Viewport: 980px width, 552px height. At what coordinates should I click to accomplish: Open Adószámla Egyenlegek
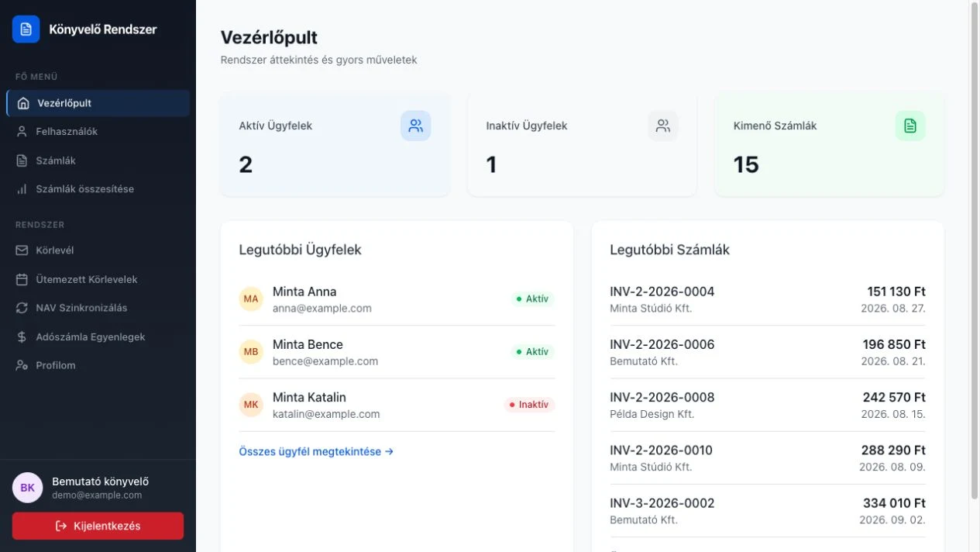pos(98,336)
